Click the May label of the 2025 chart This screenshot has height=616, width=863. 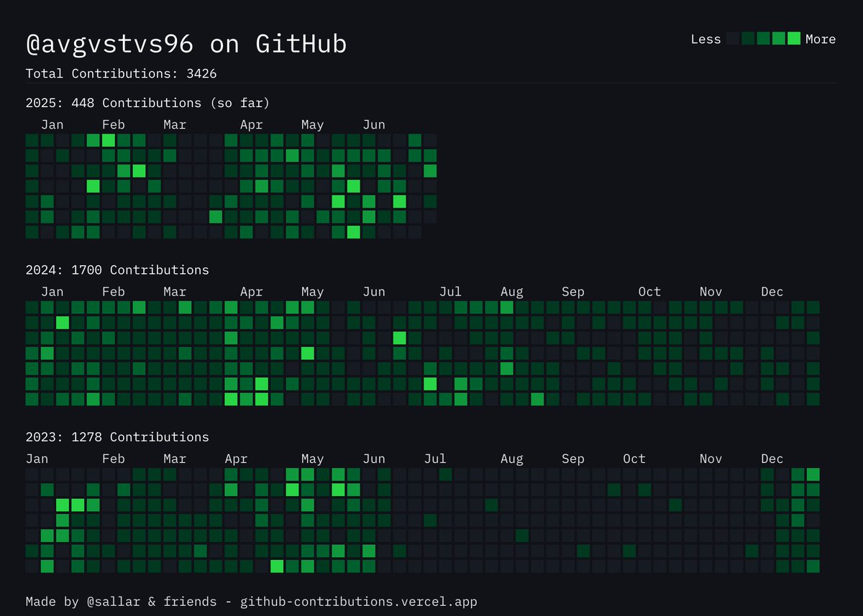313,124
